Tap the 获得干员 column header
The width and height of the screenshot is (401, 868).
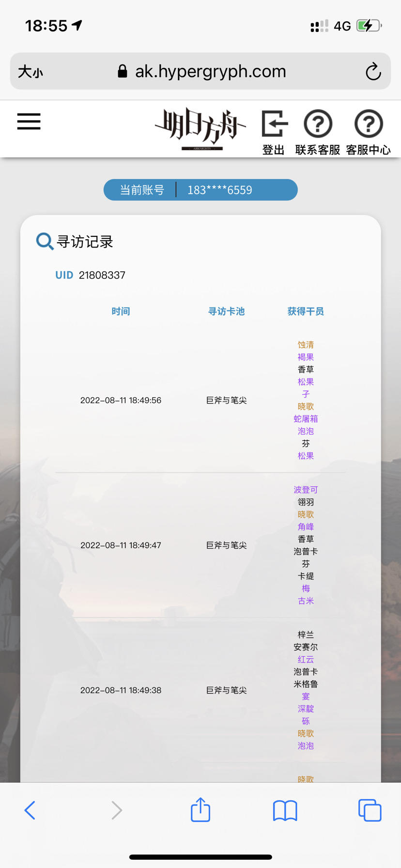coord(306,311)
